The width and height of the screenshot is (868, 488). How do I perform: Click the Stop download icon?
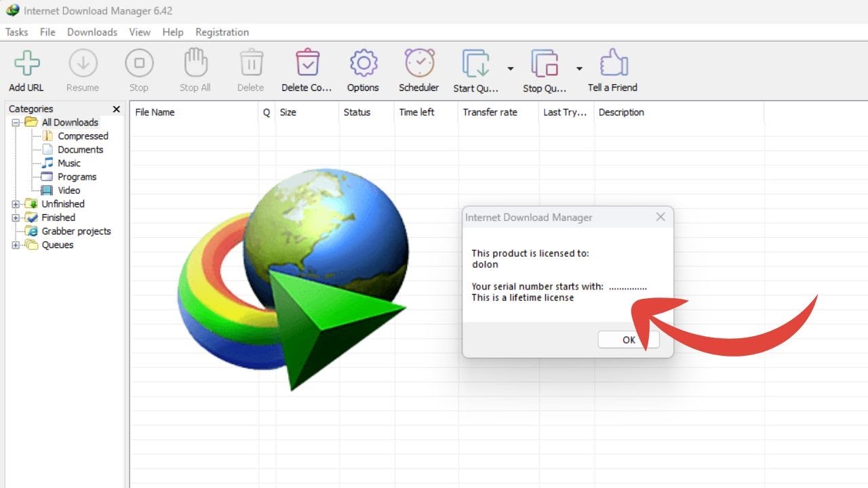139,63
